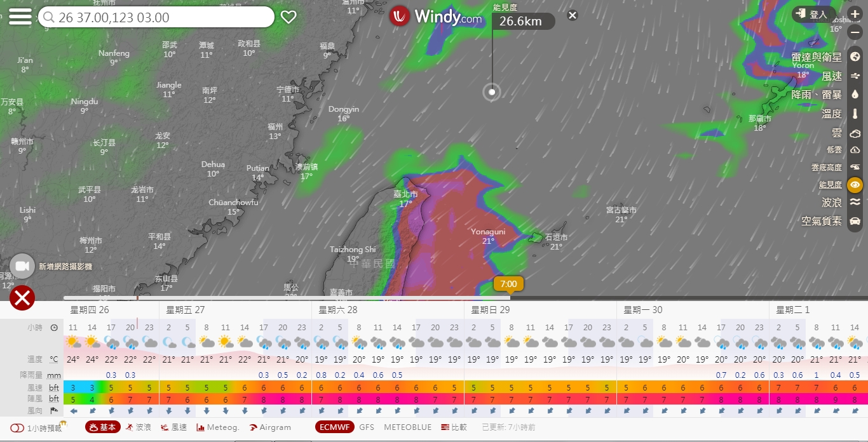
Task: Toggle the hour clock format icon
Action: coord(54,328)
